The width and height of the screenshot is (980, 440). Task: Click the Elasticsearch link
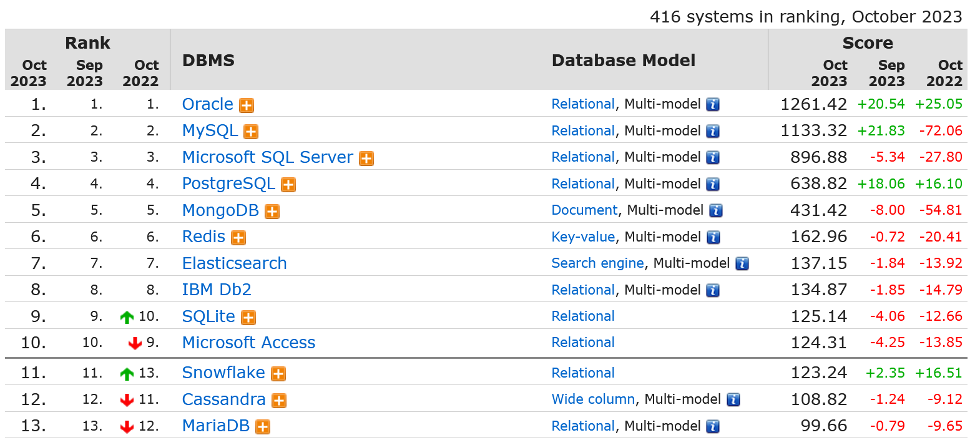(235, 263)
